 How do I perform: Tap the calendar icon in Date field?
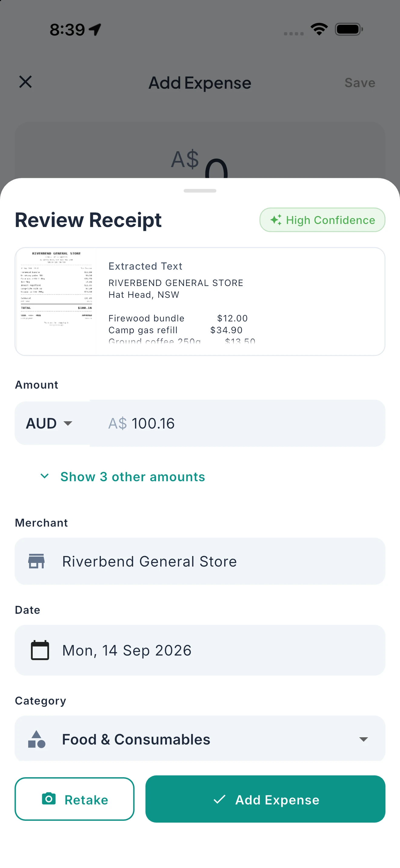point(40,650)
